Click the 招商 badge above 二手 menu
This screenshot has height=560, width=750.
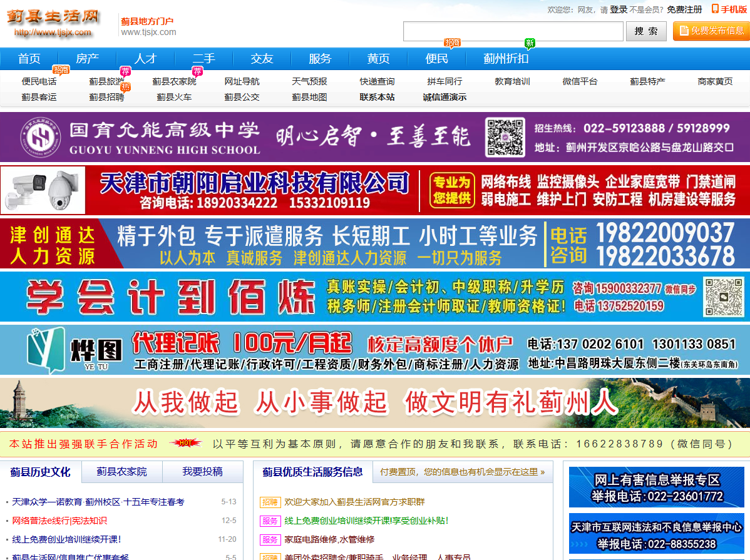coord(453,43)
